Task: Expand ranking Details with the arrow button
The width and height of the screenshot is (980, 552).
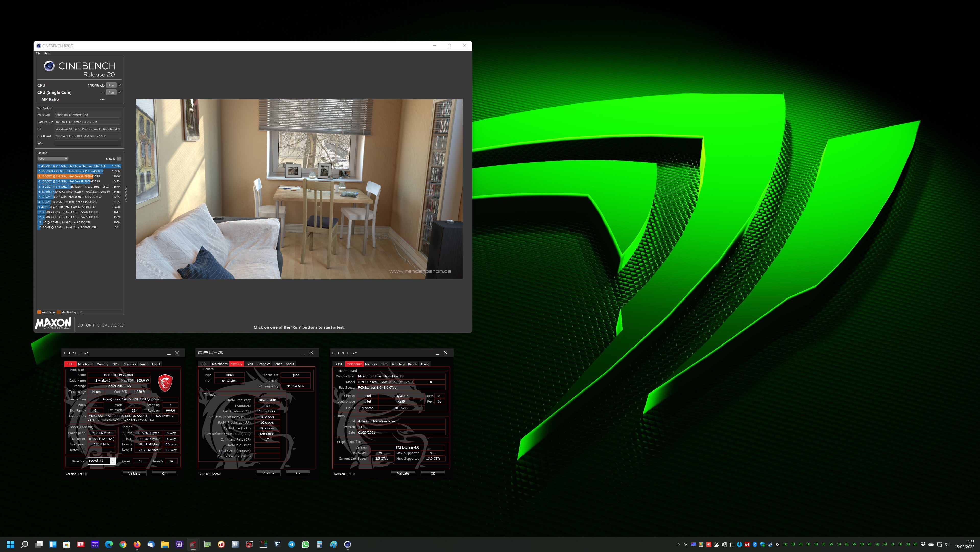Action: point(119,159)
